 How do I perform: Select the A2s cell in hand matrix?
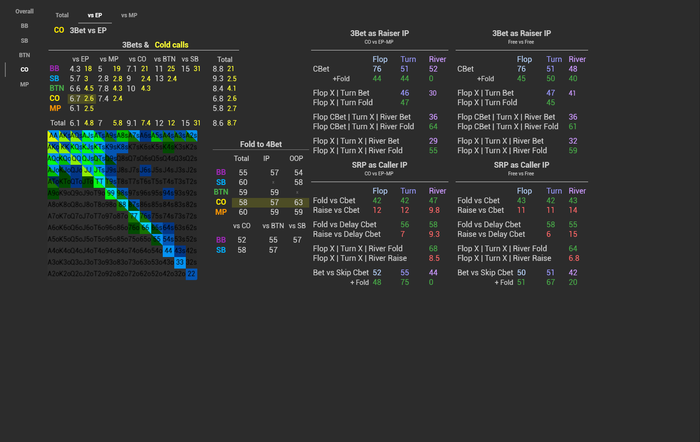pos(192,135)
